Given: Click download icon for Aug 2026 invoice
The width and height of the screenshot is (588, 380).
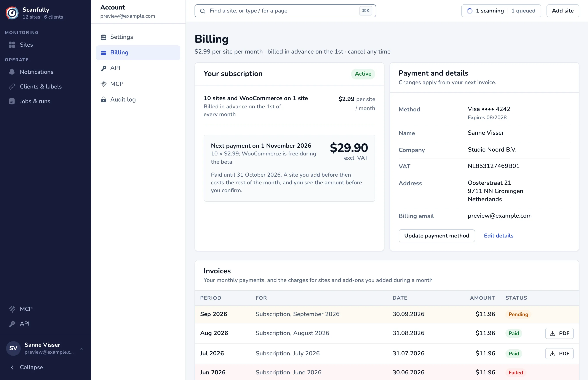Looking at the screenshot, I should [553, 334].
